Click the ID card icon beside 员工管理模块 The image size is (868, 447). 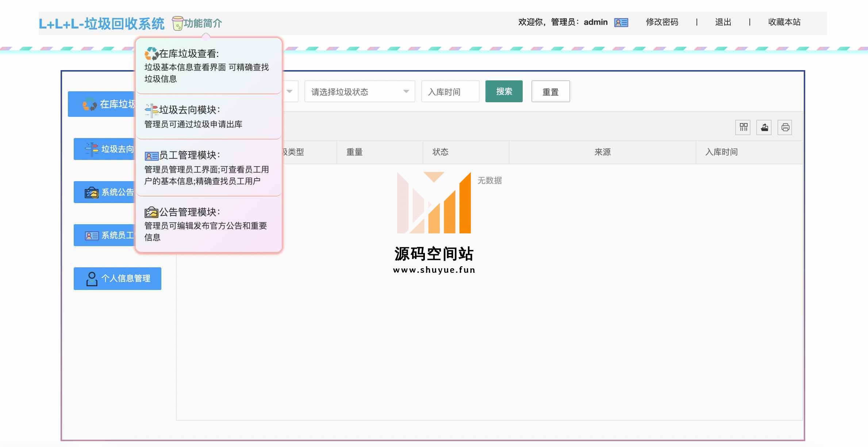coord(151,156)
